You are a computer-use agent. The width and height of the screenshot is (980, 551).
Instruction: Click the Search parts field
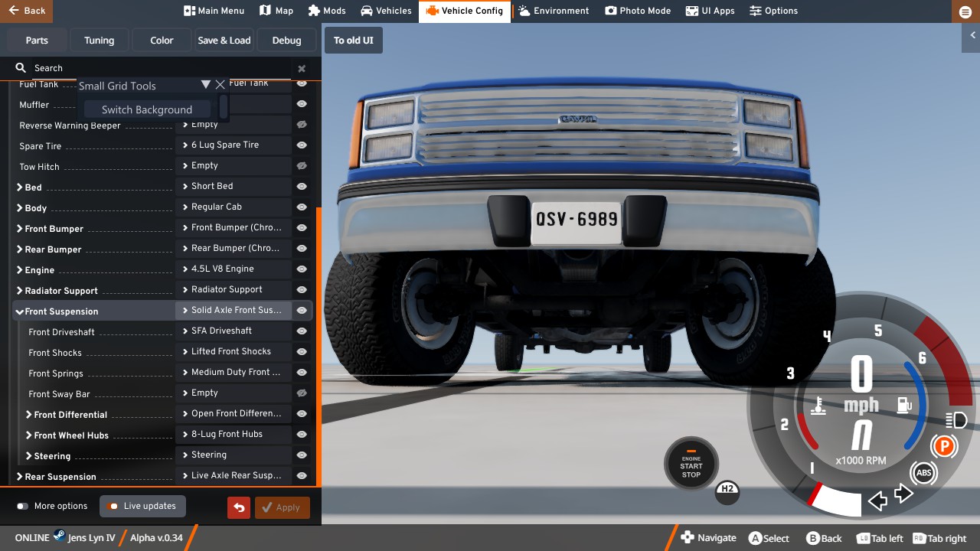click(x=153, y=68)
